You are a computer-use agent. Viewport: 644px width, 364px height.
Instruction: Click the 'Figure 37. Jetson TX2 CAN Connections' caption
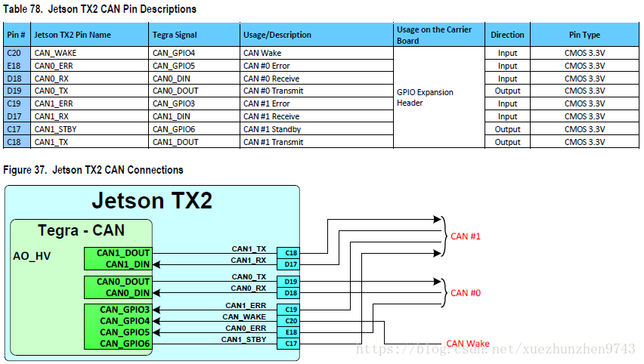coord(93,170)
